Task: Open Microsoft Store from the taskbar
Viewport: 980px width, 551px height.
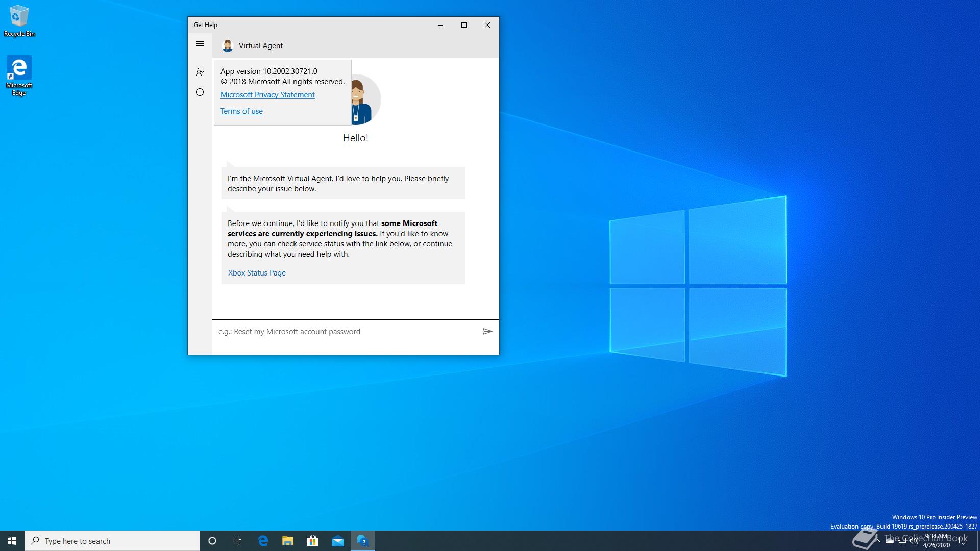Action: [x=312, y=541]
